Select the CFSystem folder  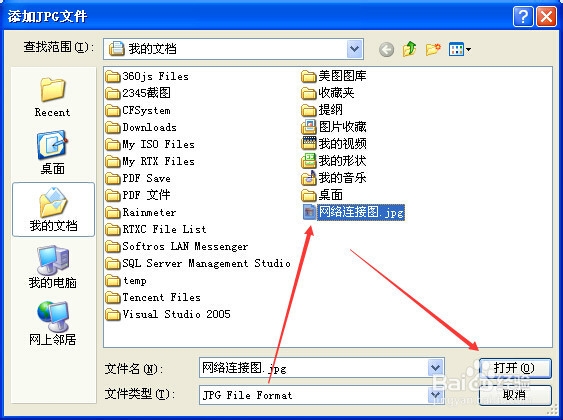(x=138, y=110)
